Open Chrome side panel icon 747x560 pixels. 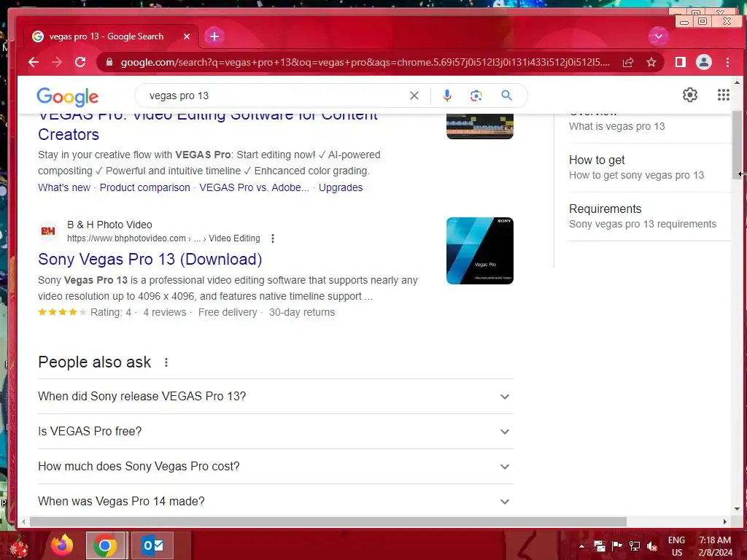pyautogui.click(x=681, y=63)
